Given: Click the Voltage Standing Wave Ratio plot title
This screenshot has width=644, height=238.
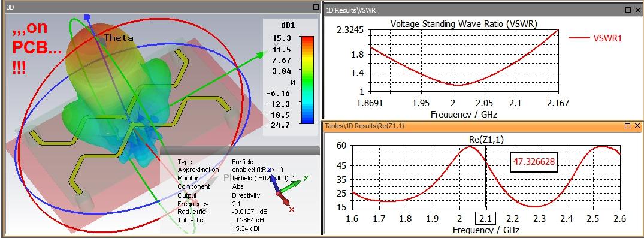Looking at the screenshot, I should 463,24.
